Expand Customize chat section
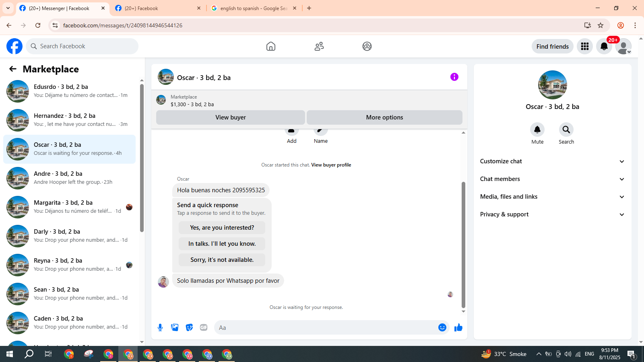This screenshot has height=362, width=644. [553, 161]
